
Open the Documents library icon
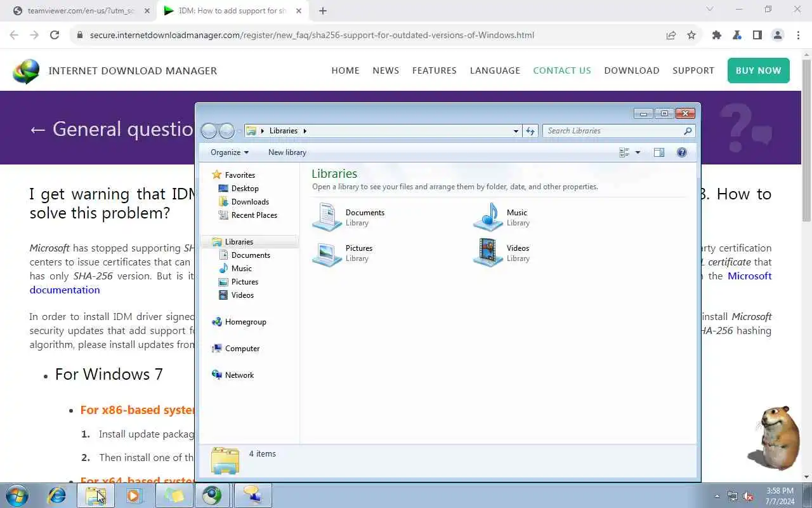327,217
